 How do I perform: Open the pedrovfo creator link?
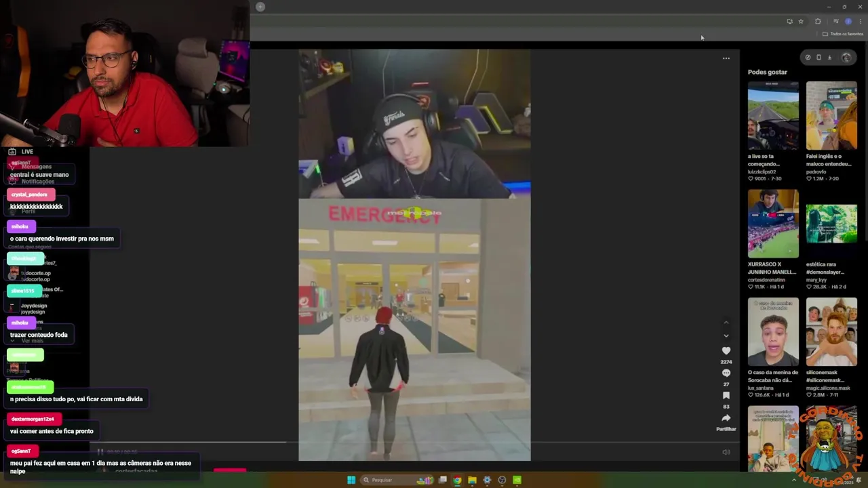(x=816, y=171)
